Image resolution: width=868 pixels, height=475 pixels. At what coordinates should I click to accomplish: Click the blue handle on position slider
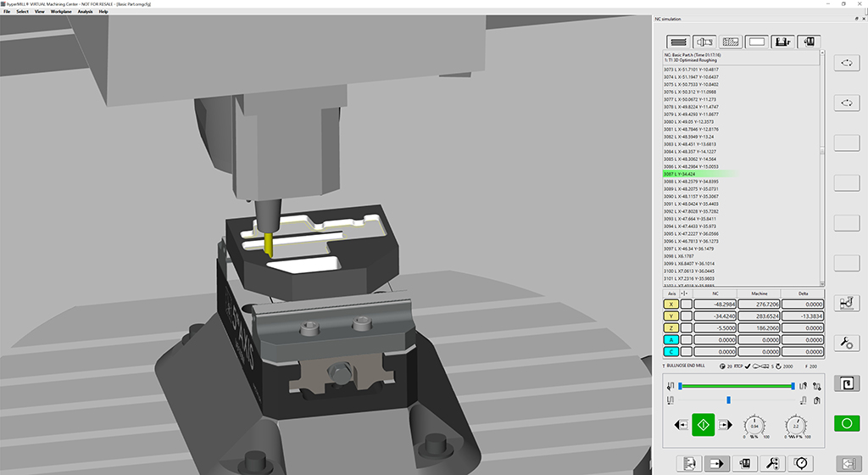(x=728, y=400)
